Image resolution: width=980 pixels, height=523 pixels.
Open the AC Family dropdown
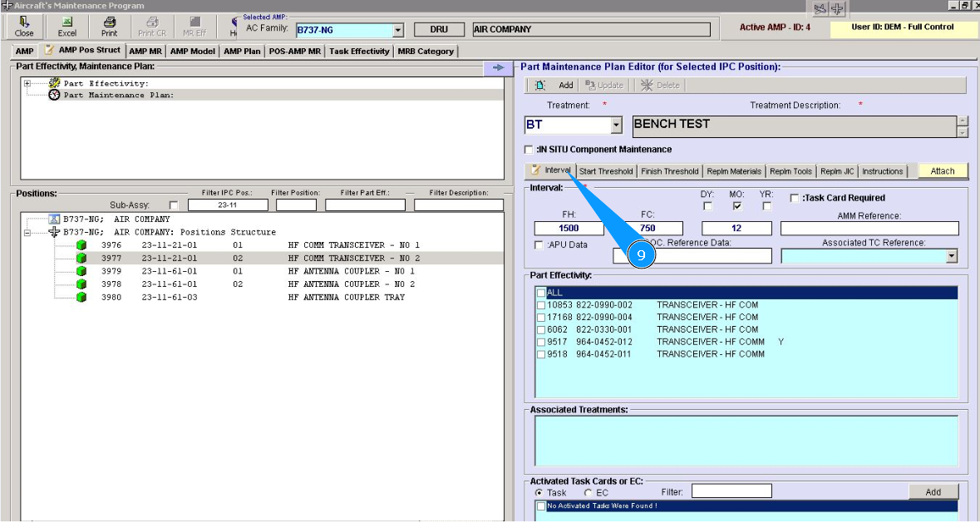[397, 31]
